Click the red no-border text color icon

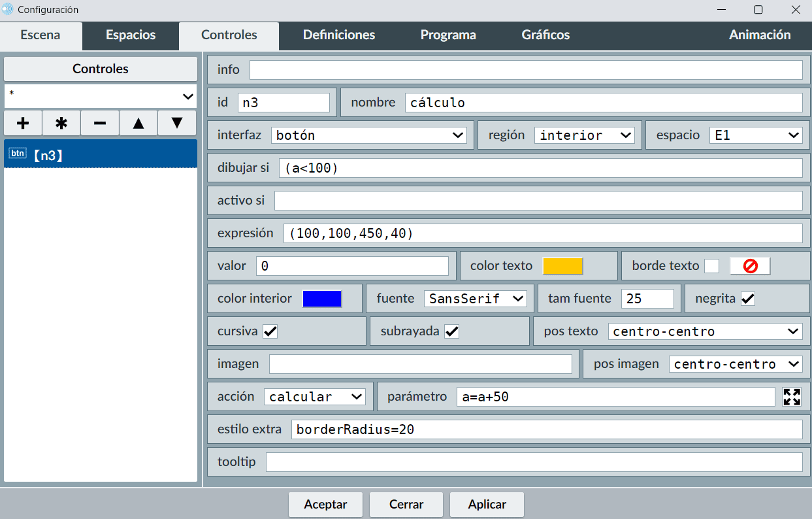[x=750, y=266]
